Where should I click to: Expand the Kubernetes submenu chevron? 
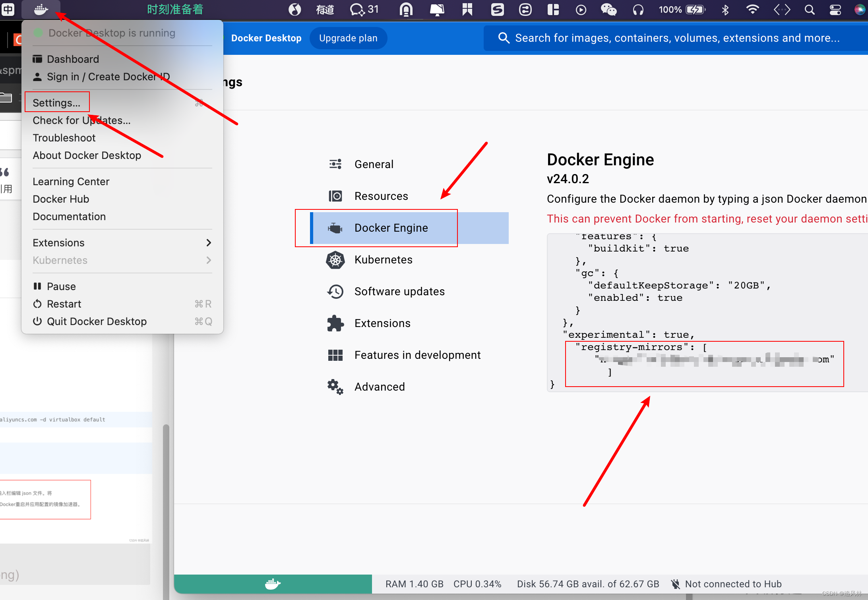[x=209, y=260]
